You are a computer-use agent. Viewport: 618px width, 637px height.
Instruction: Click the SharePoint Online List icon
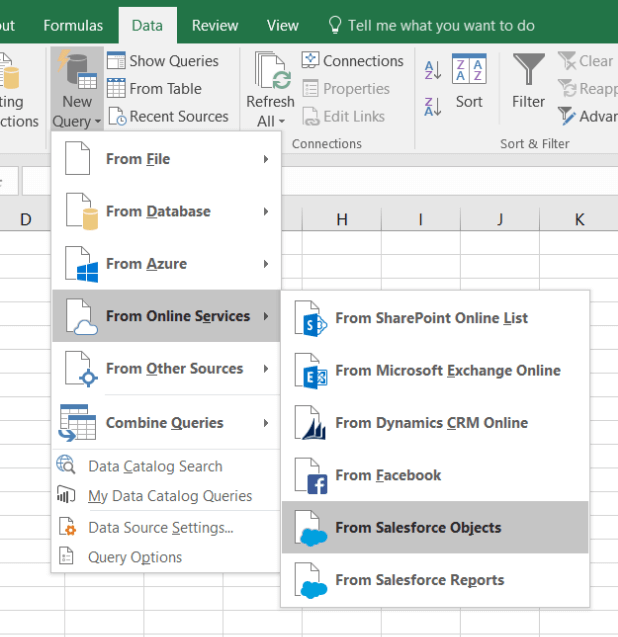pyautogui.click(x=311, y=318)
